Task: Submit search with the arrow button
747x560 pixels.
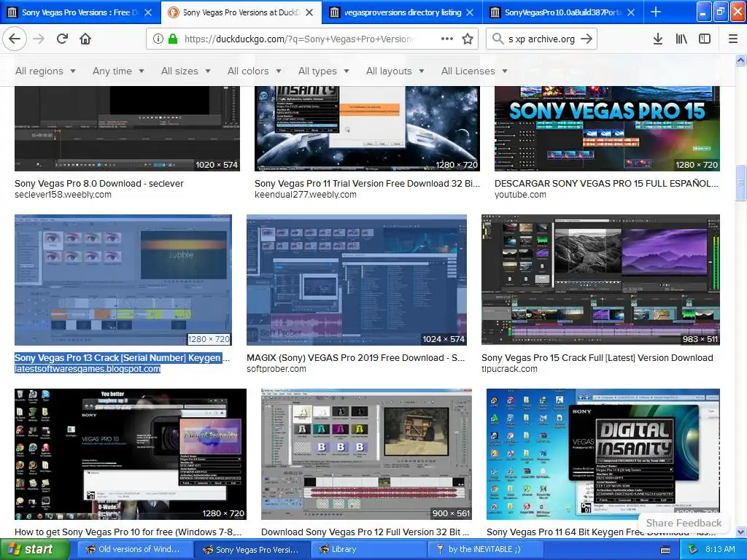Action: (x=587, y=39)
